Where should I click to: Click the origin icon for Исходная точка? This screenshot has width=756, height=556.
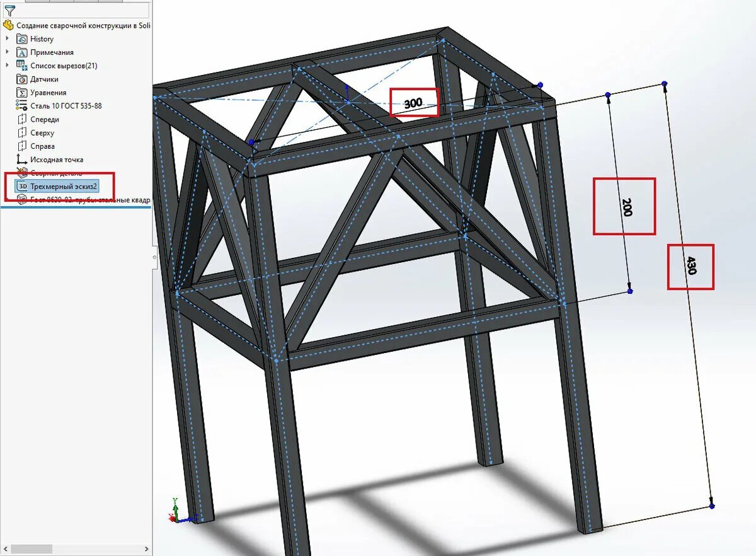(22, 159)
